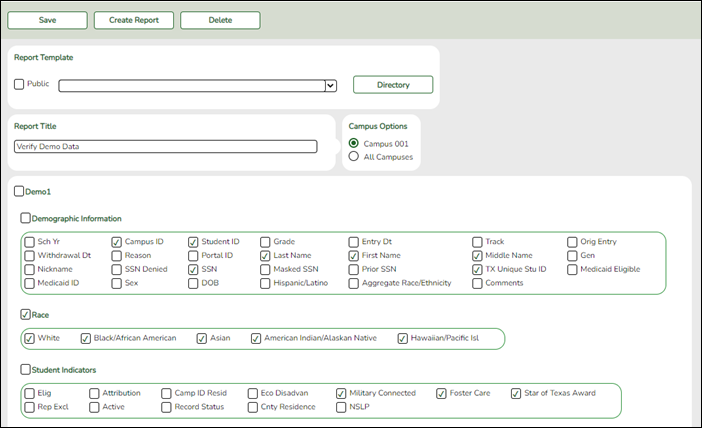Viewport: 702px width, 428px height.
Task: Select the All Campuses radio option
Action: pyautogui.click(x=354, y=156)
